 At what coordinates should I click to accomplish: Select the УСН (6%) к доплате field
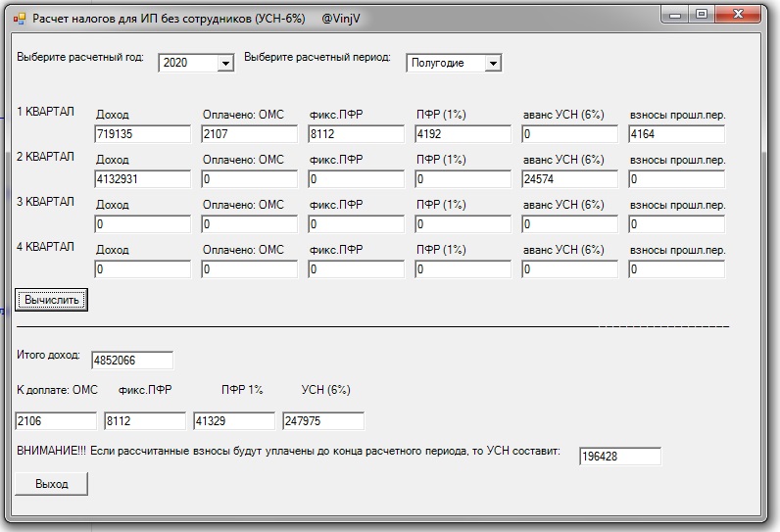click(x=324, y=421)
